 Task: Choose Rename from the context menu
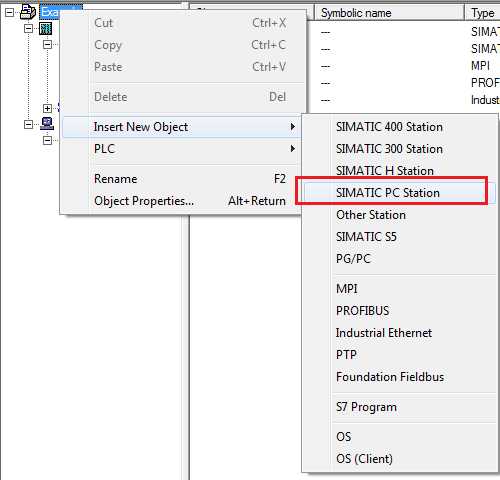[182, 179]
